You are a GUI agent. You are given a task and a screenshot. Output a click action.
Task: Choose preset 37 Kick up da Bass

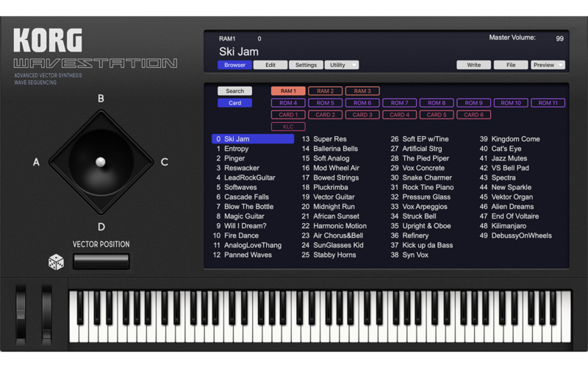point(421,245)
